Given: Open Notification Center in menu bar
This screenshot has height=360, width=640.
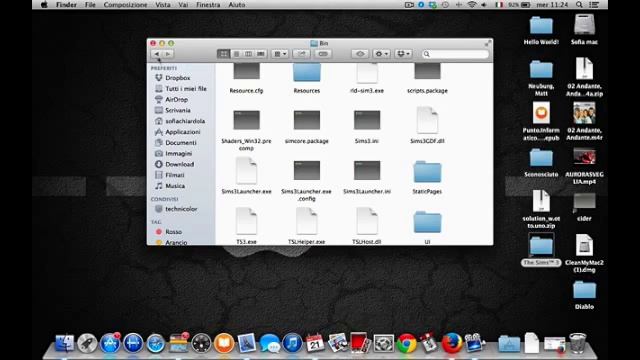Looking at the screenshot, I should coord(594,5).
